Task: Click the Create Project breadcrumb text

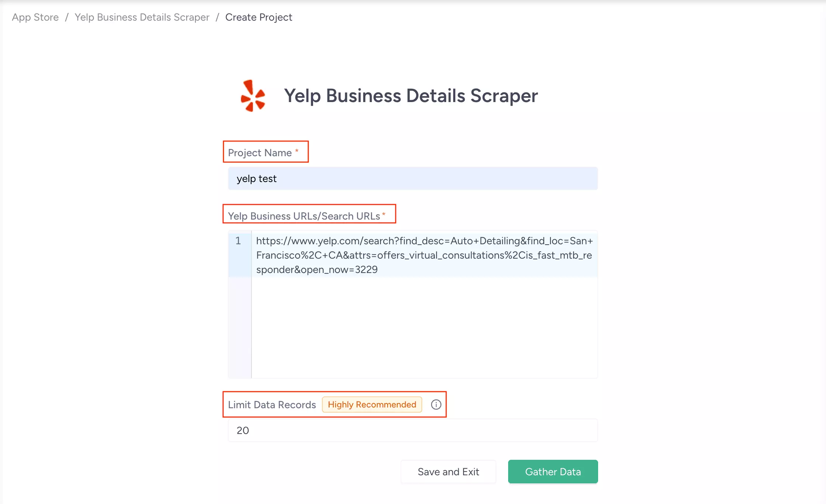Action: tap(258, 17)
